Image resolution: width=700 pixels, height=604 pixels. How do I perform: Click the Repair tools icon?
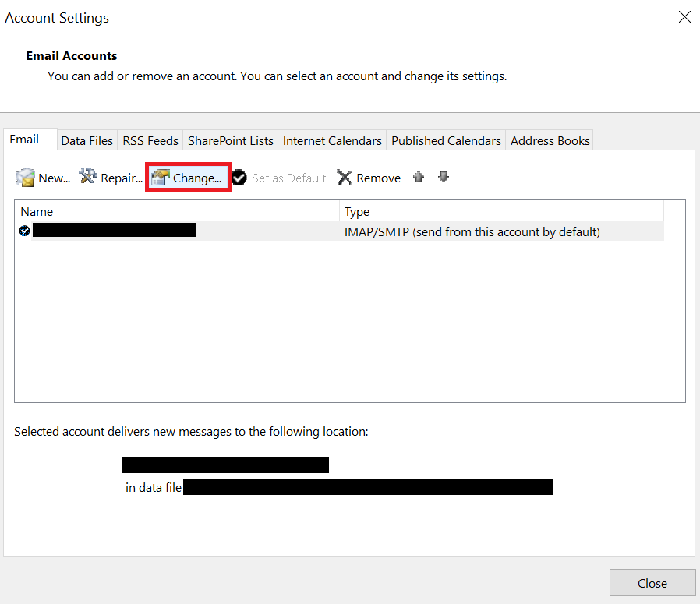click(88, 178)
